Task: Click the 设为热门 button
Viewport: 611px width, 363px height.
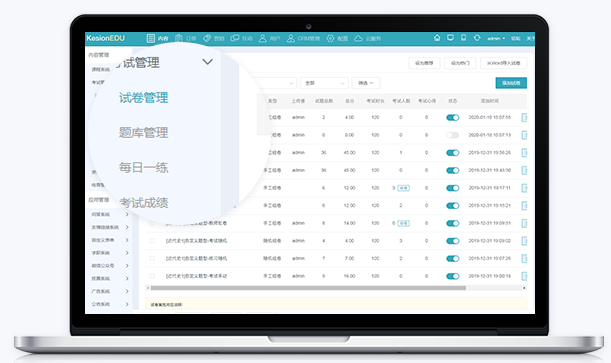Action: click(460, 63)
